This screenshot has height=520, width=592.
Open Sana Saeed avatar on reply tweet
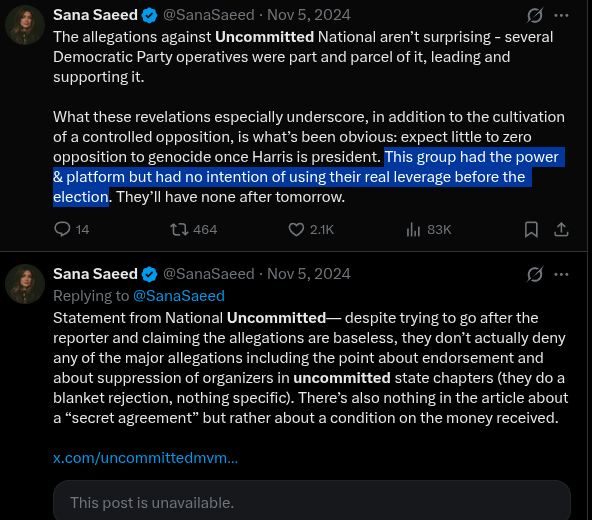click(25, 284)
